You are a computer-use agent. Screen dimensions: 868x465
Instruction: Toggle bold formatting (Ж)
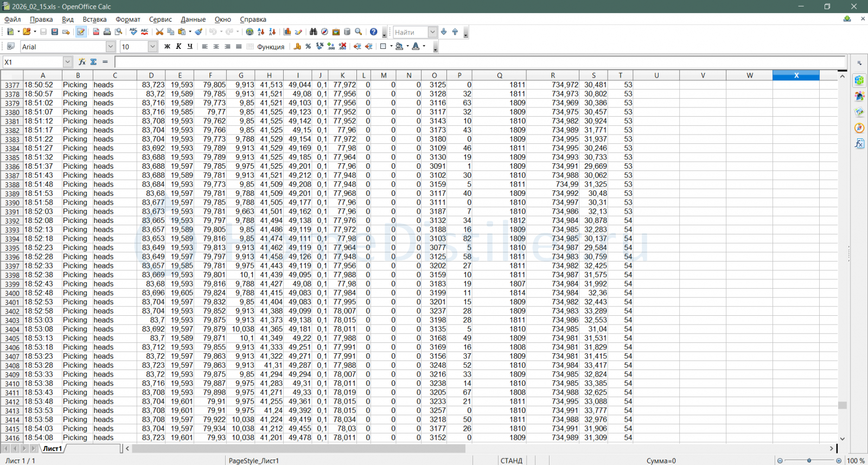[167, 47]
